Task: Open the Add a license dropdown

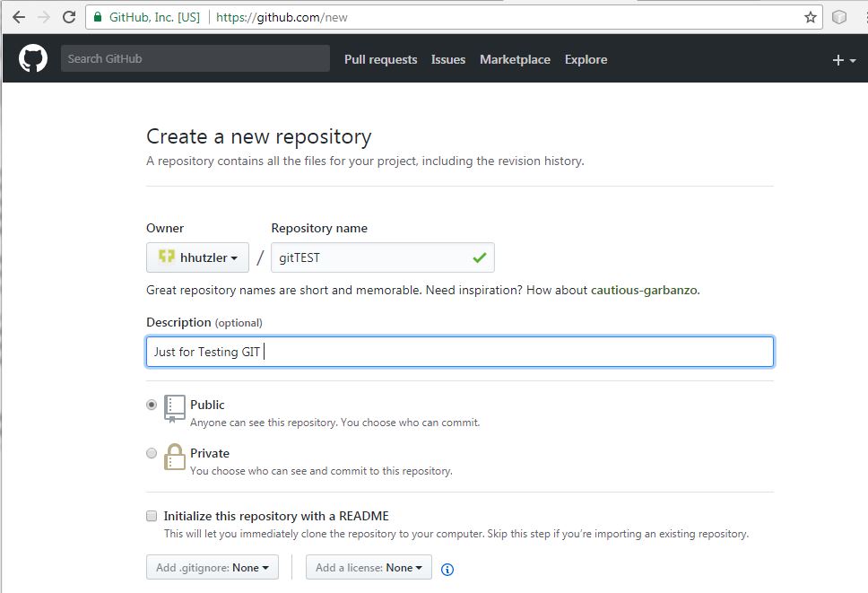Action: pos(369,568)
